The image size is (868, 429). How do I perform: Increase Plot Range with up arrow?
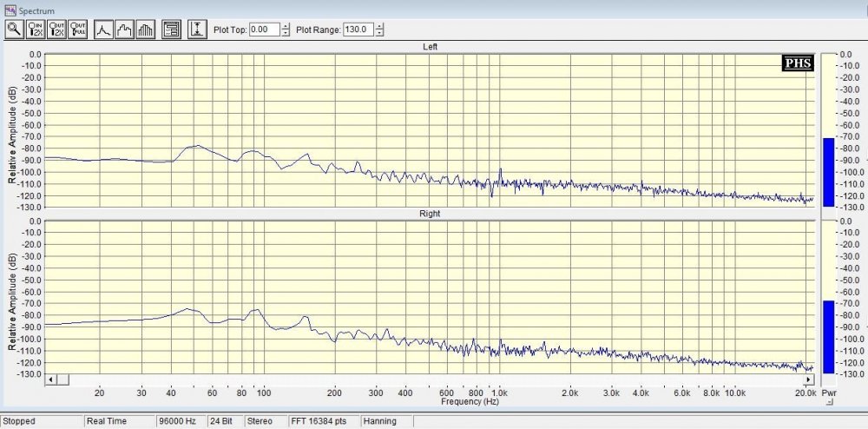click(x=379, y=26)
